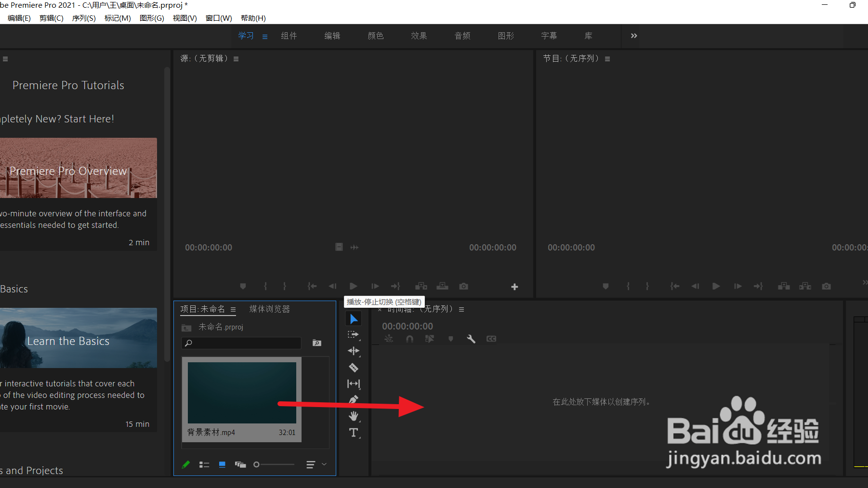Viewport: 868px width, 488px height.
Task: Open the Learn the Basics tutorial
Action: coord(79,338)
